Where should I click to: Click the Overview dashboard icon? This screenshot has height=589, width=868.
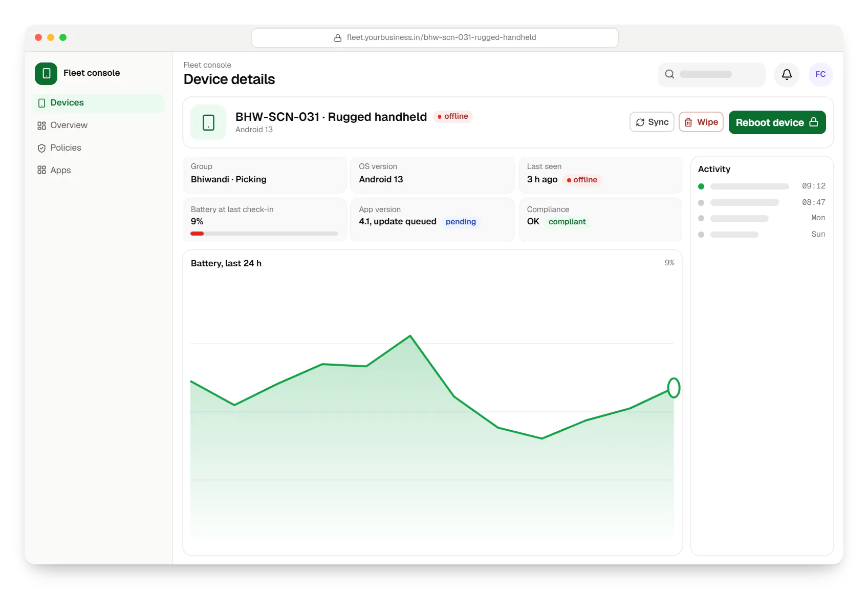point(41,125)
